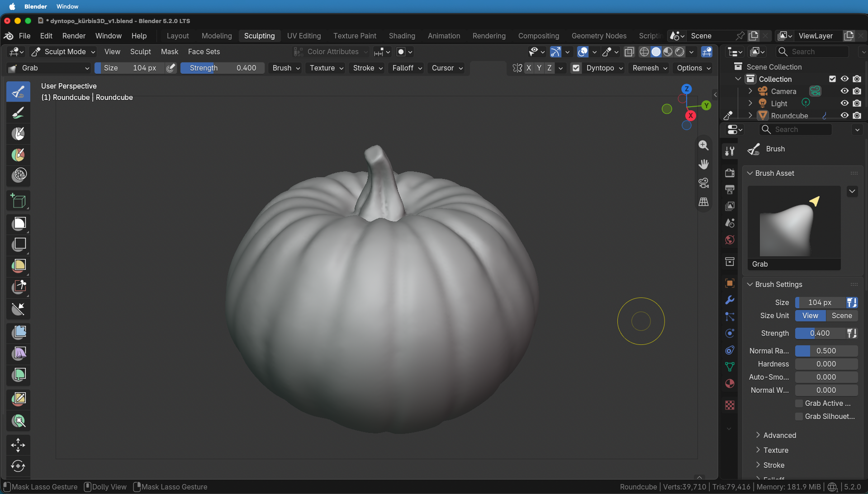Screen dimensions: 868x494
Task: Open the Falloff dropdown in header
Action: pos(407,68)
